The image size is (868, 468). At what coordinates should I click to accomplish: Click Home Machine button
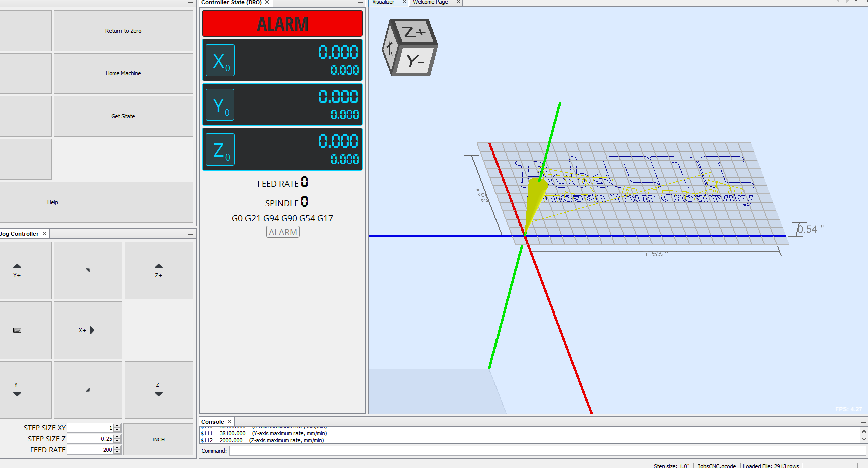pyautogui.click(x=123, y=73)
